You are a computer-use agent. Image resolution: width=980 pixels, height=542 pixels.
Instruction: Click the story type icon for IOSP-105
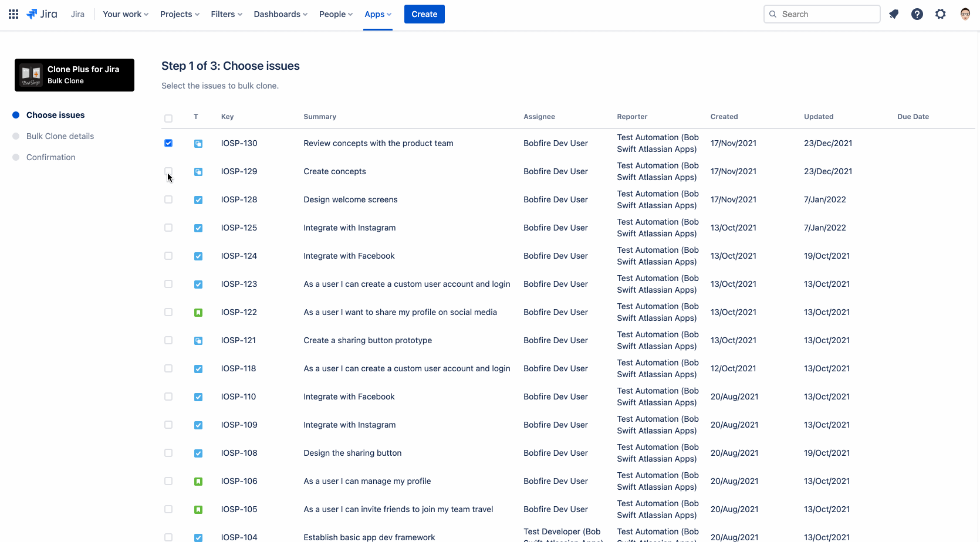pos(198,509)
